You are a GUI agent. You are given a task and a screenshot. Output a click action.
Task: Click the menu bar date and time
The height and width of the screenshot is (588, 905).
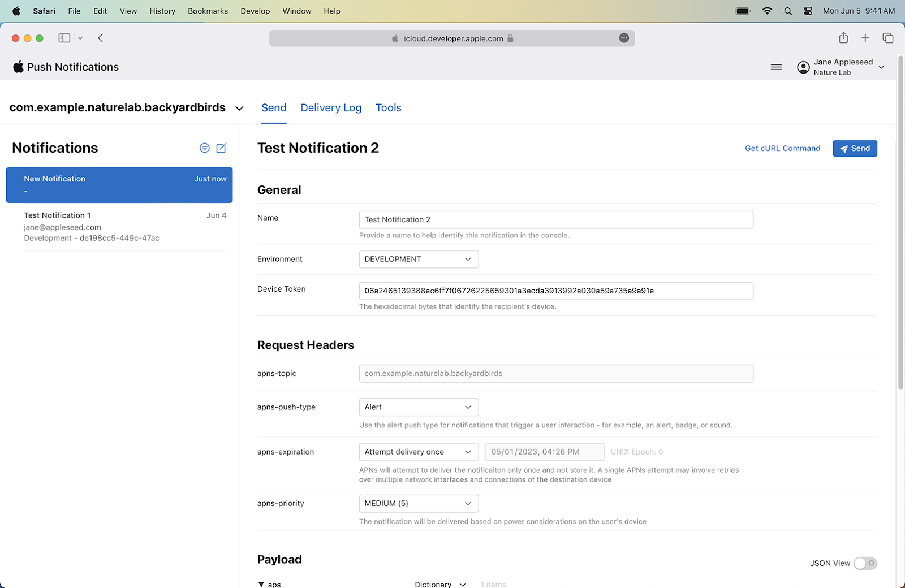(x=859, y=11)
